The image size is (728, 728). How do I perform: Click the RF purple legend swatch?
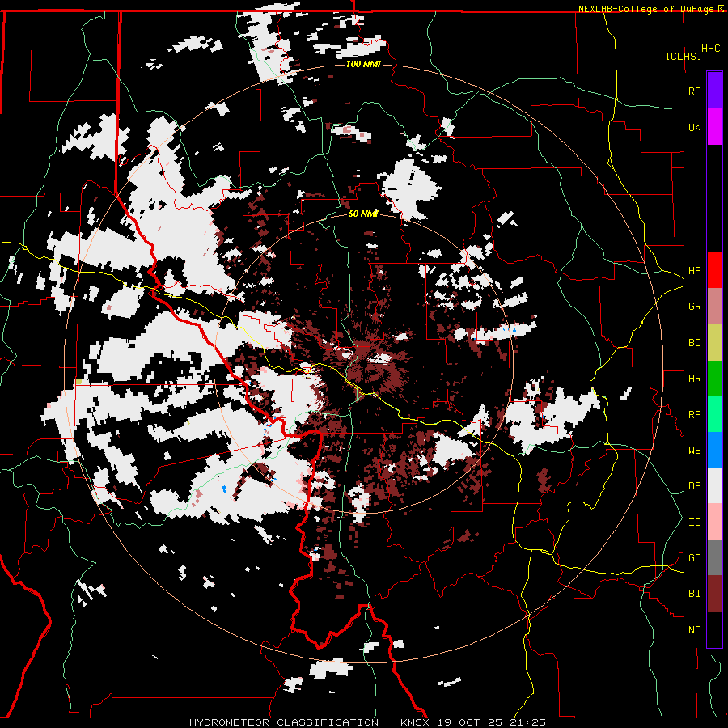click(714, 91)
